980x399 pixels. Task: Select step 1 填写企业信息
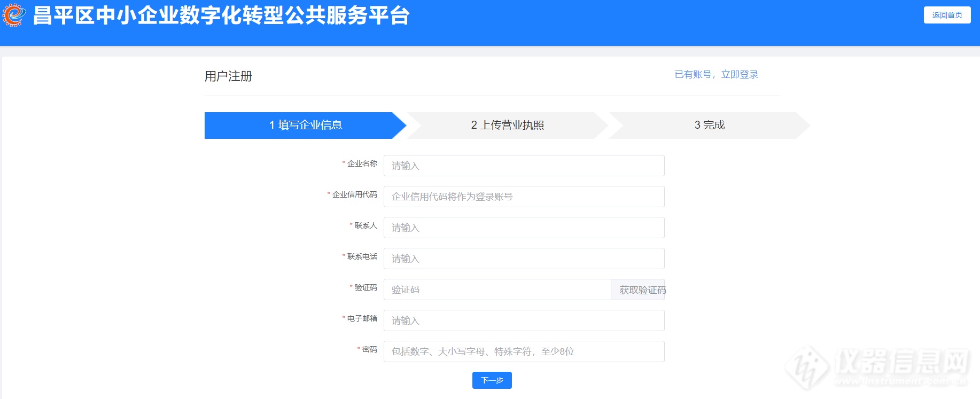[x=306, y=126]
